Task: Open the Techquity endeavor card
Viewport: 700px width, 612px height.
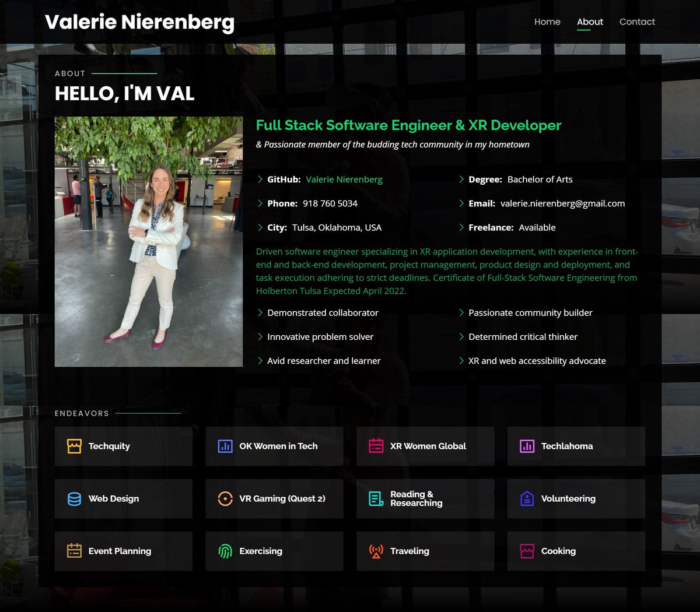Action: point(124,446)
